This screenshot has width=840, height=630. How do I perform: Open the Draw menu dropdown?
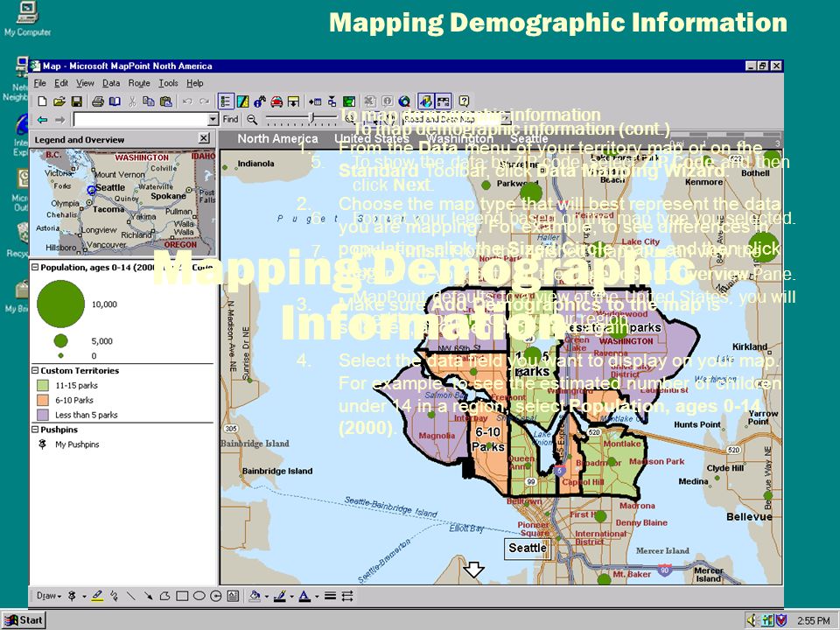(x=49, y=596)
